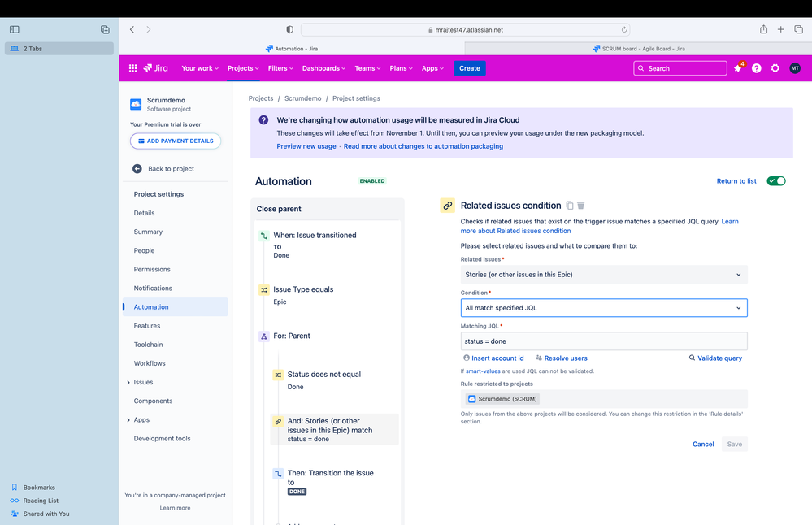
Task: Show Safari sidebar toggle icon
Action: click(15, 29)
